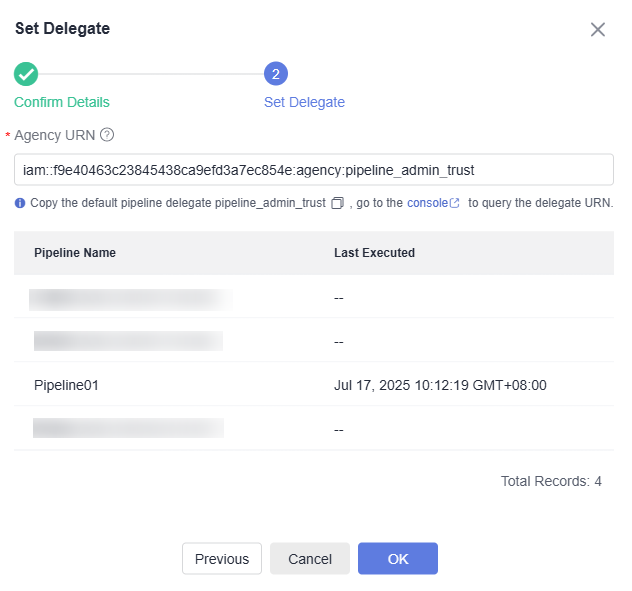Close the Set Delegate dialog
This screenshot has height=591, width=632.
pyautogui.click(x=598, y=29)
